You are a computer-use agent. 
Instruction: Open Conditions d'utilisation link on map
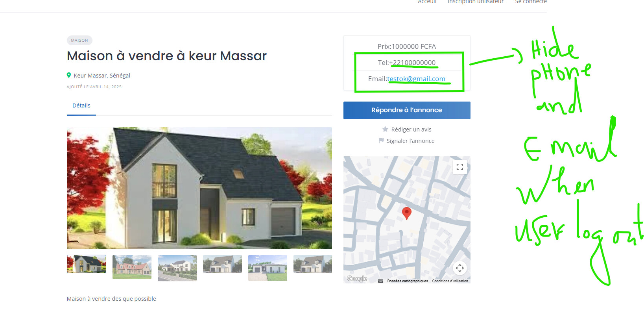click(x=450, y=281)
